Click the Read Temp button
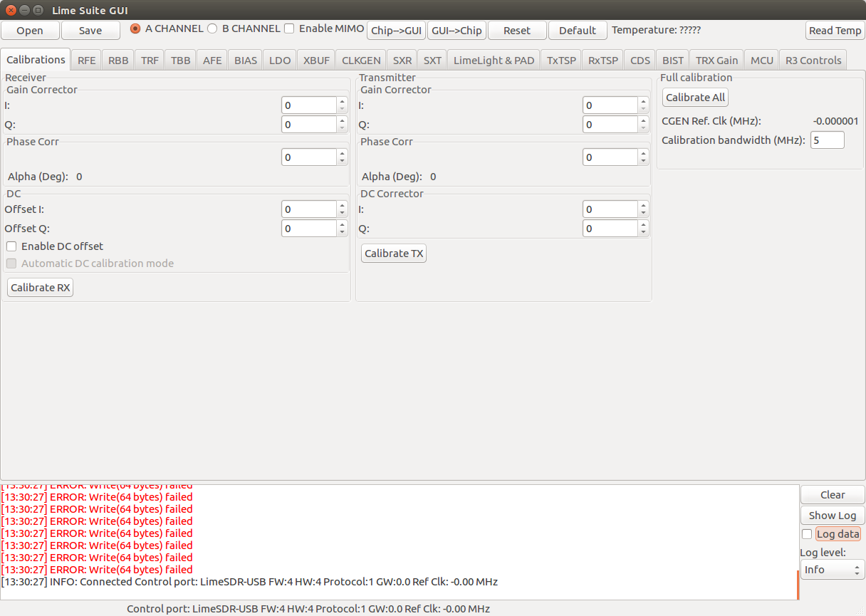 coord(835,31)
